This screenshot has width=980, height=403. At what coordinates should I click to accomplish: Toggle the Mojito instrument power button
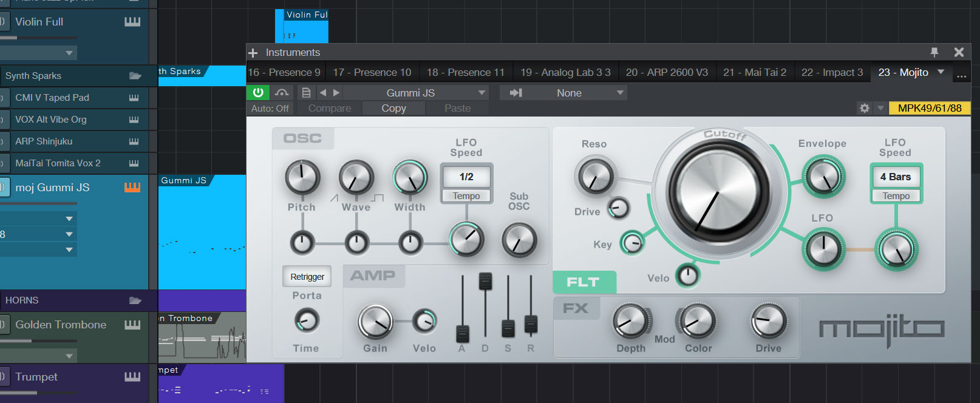click(258, 92)
